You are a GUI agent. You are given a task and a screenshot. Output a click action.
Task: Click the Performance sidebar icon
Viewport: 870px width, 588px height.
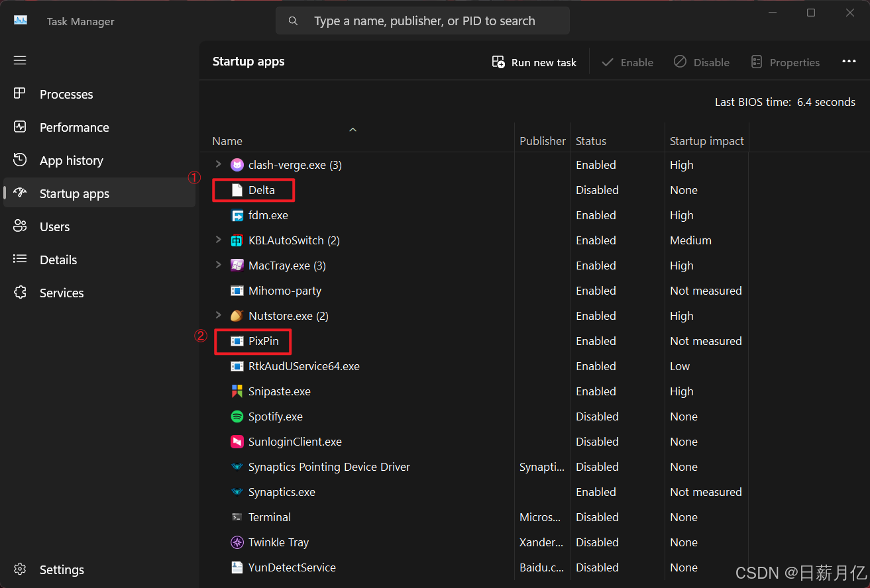pyautogui.click(x=20, y=127)
